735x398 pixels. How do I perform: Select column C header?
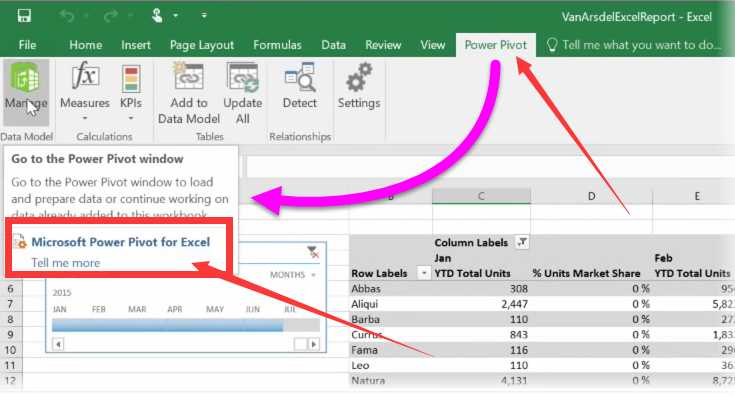click(x=481, y=196)
